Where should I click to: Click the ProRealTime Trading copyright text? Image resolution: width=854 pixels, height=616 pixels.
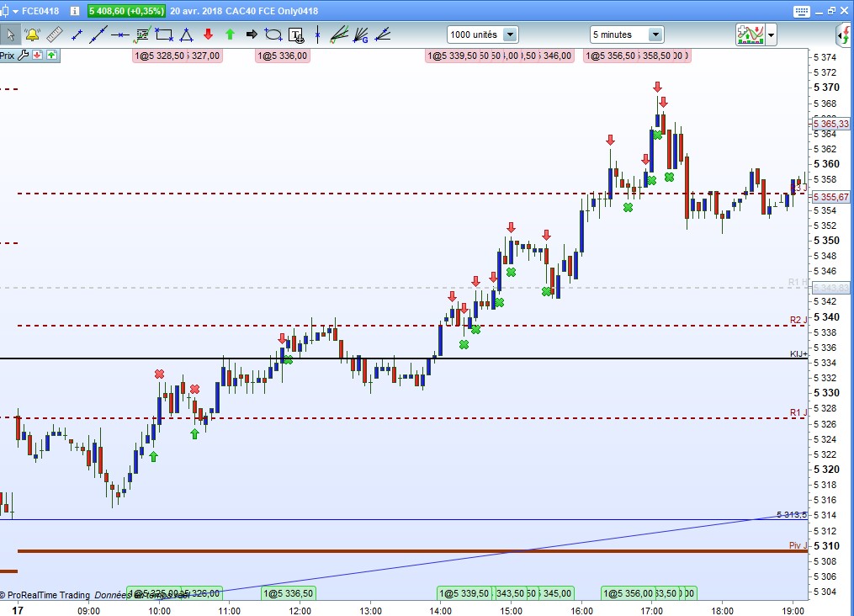45,595
